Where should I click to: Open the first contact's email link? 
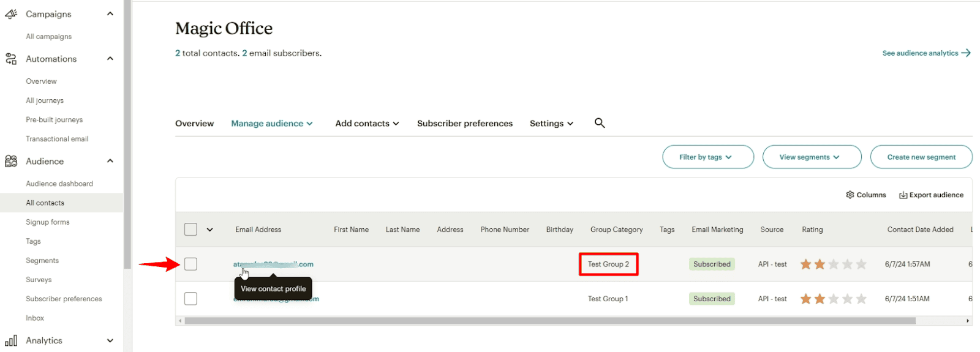273,264
